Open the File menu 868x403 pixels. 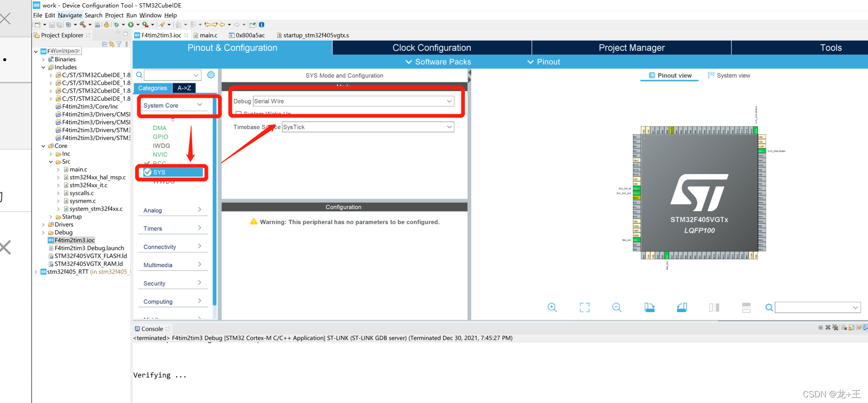(37, 15)
